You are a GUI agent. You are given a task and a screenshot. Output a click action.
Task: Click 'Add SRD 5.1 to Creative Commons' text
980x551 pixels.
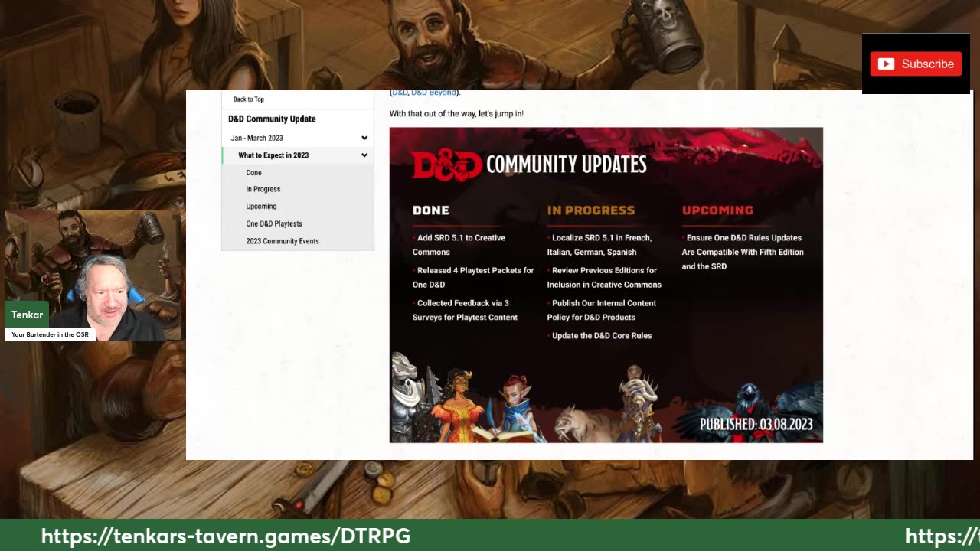pos(459,245)
